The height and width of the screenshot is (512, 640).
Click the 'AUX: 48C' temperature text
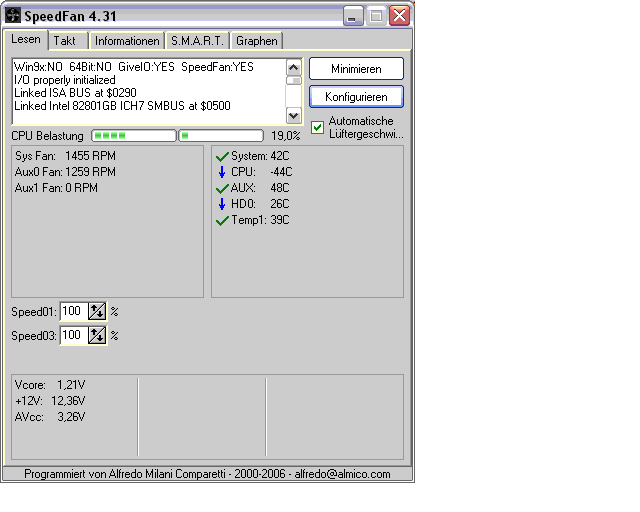click(260, 188)
